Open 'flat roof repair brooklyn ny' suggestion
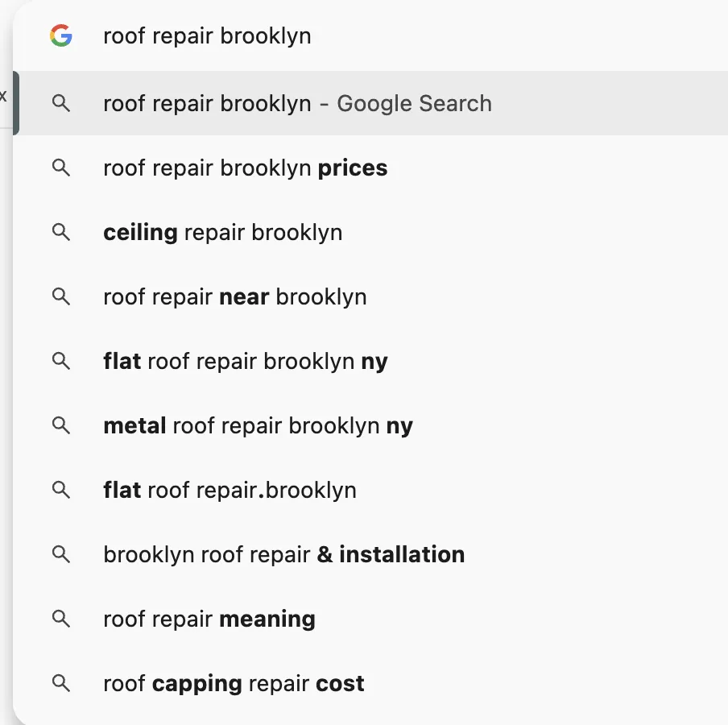This screenshot has height=725, width=728. click(x=246, y=361)
